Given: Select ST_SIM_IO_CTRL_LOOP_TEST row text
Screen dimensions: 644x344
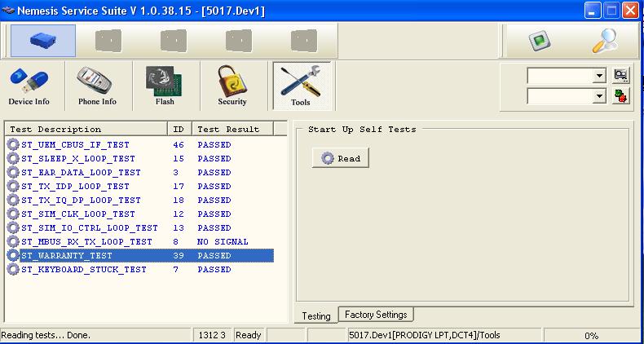Looking at the screenshot, I should (90, 227).
